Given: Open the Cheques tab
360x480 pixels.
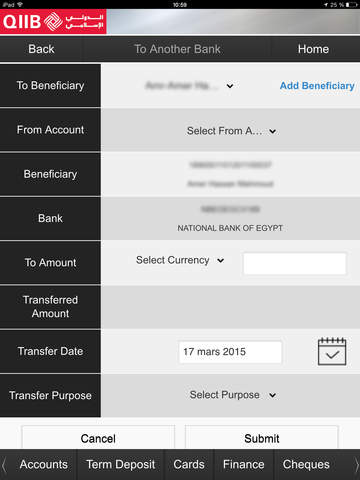Looking at the screenshot, I should click(306, 465).
